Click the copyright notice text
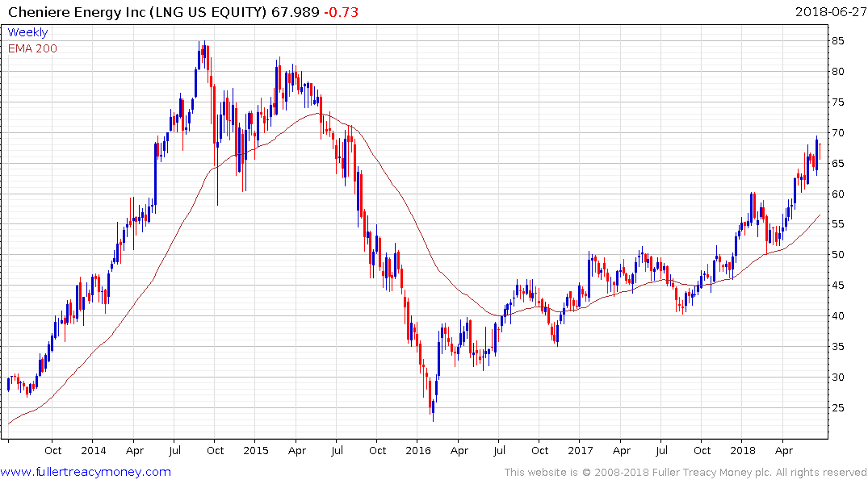 click(686, 473)
